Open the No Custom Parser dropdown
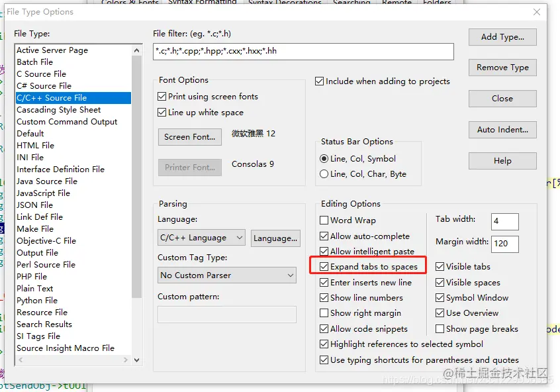 pos(227,275)
